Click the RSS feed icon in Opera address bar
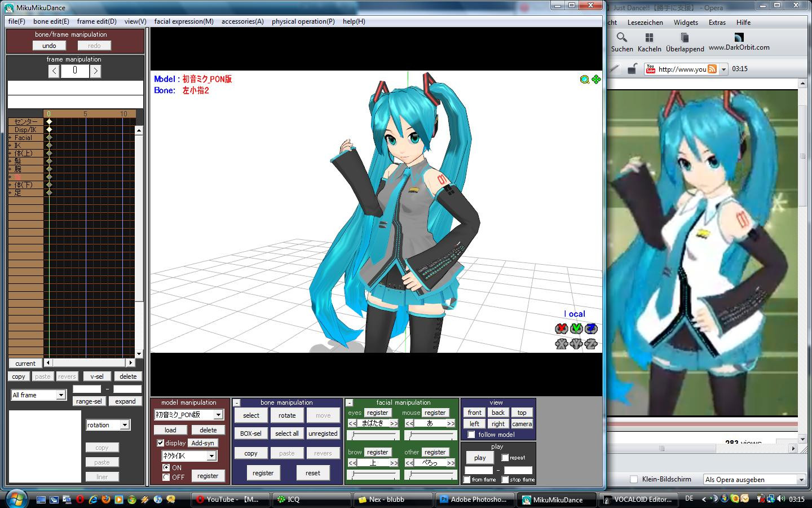This screenshot has height=508, width=812. tap(712, 69)
